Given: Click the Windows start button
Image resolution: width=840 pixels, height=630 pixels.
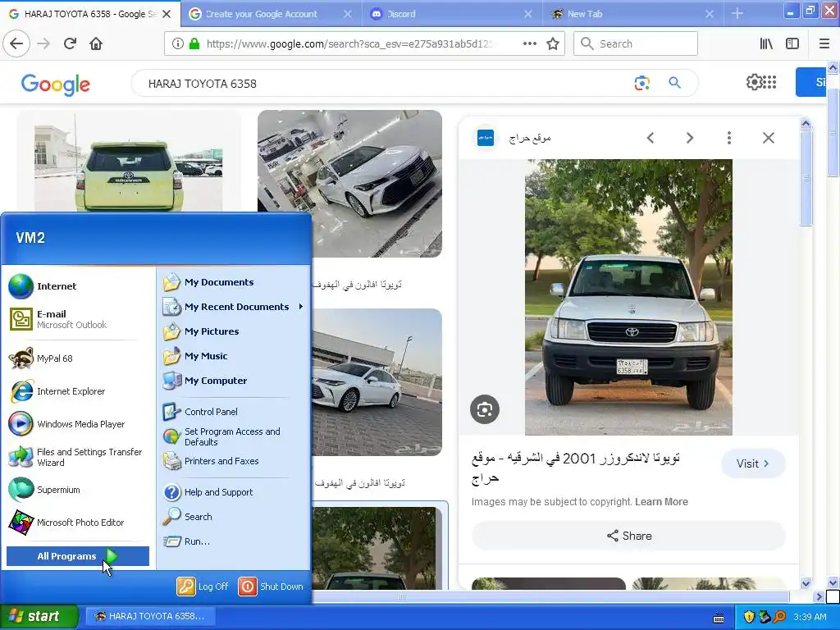Looking at the screenshot, I should point(39,616).
